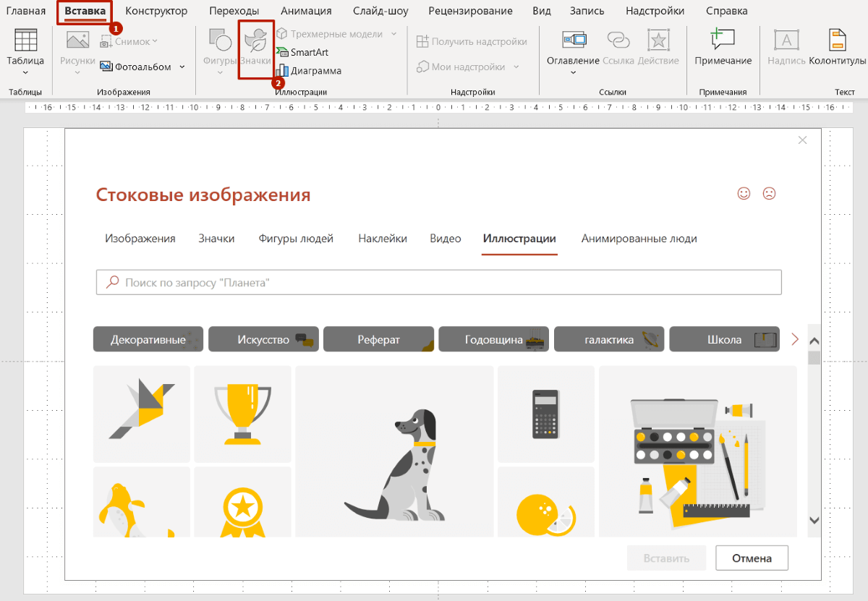
Task: Filter by Искусство tag
Action: tap(263, 339)
